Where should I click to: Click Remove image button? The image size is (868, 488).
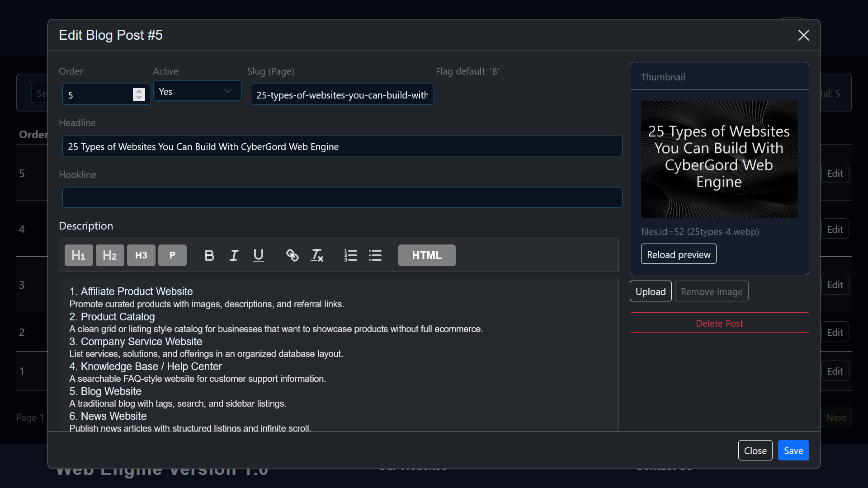click(x=712, y=291)
